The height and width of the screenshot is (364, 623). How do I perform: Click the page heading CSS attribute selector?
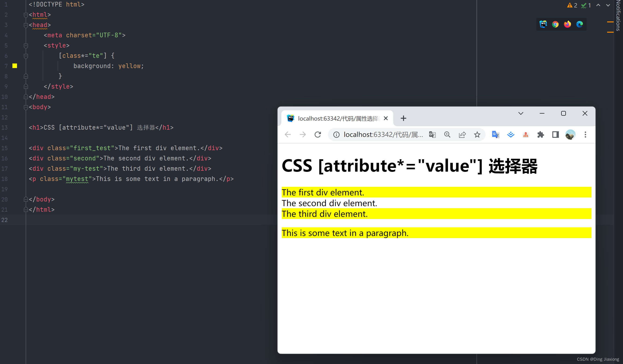pyautogui.click(x=409, y=166)
